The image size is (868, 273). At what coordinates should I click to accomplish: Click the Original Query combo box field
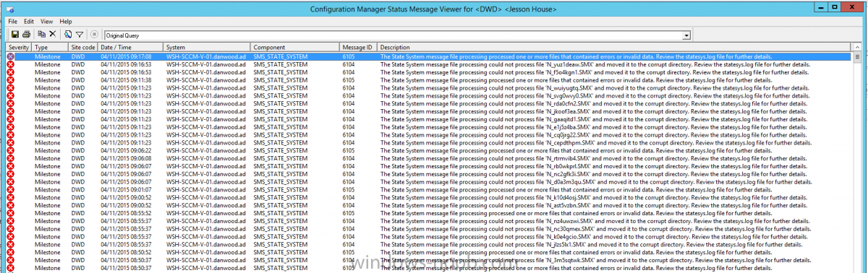pos(397,35)
